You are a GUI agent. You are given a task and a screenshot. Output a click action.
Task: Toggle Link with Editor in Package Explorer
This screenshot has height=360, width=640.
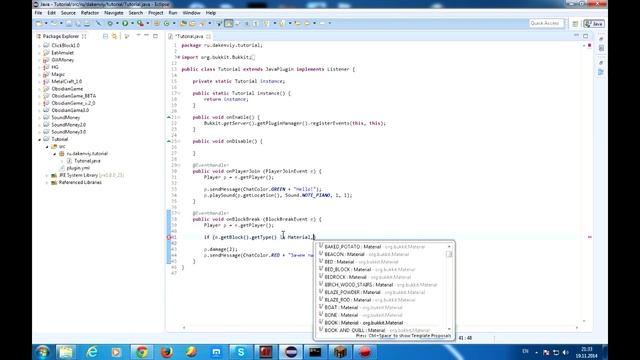pyautogui.click(x=115, y=36)
